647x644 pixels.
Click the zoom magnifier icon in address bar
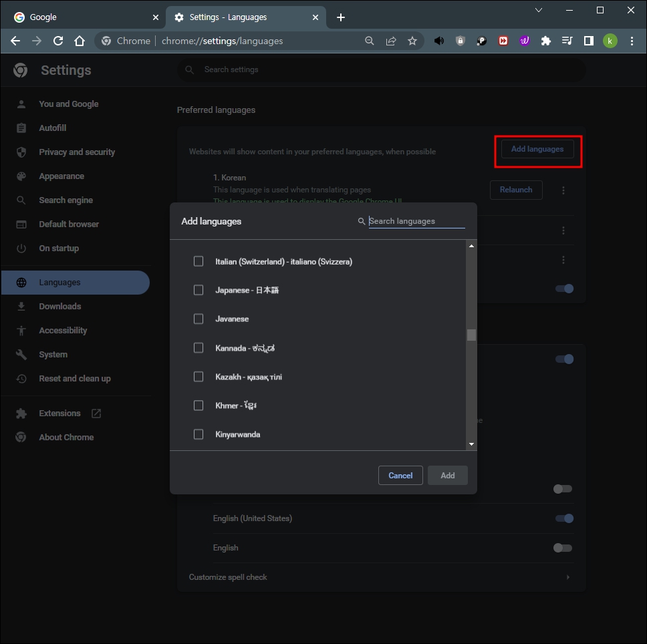tap(370, 41)
